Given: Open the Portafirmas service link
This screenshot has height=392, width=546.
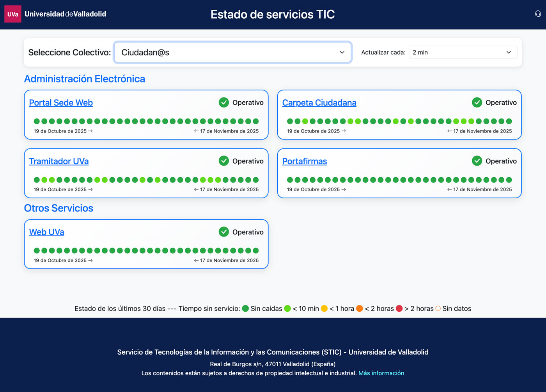Looking at the screenshot, I should [305, 161].
